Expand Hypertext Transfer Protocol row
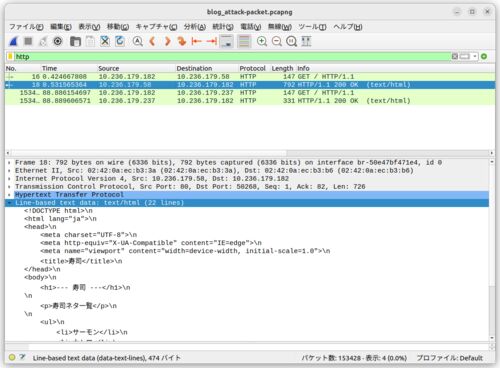 click(9, 195)
